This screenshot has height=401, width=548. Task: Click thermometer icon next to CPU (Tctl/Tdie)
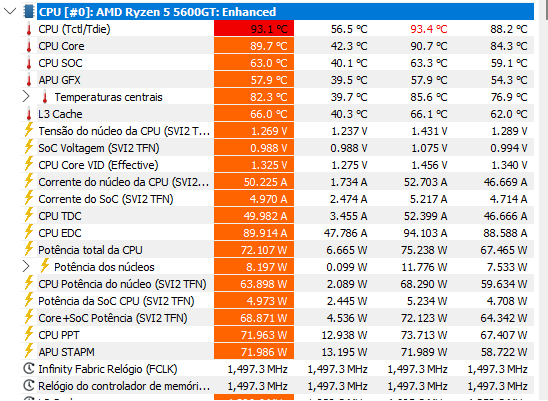click(29, 29)
